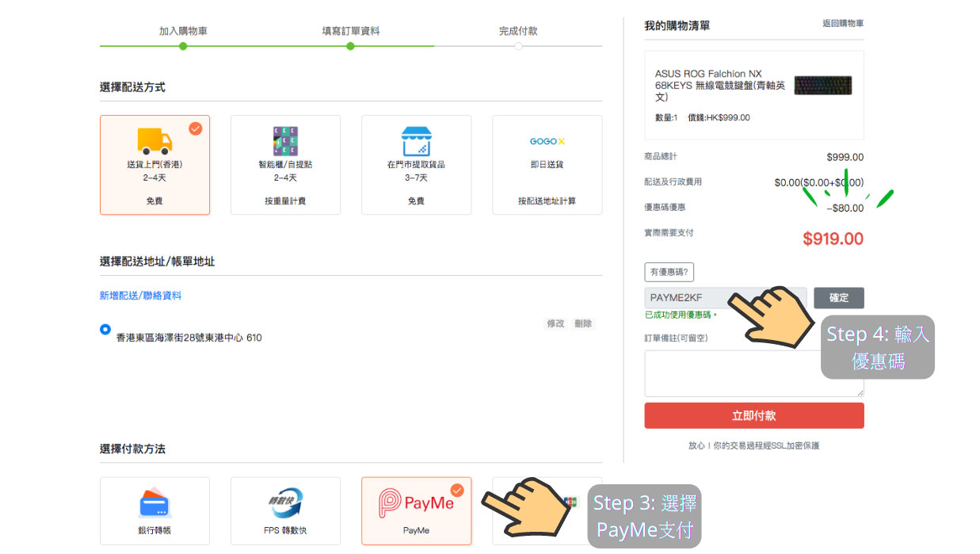
Task: Choose the bank transfer card icon
Action: point(154,502)
